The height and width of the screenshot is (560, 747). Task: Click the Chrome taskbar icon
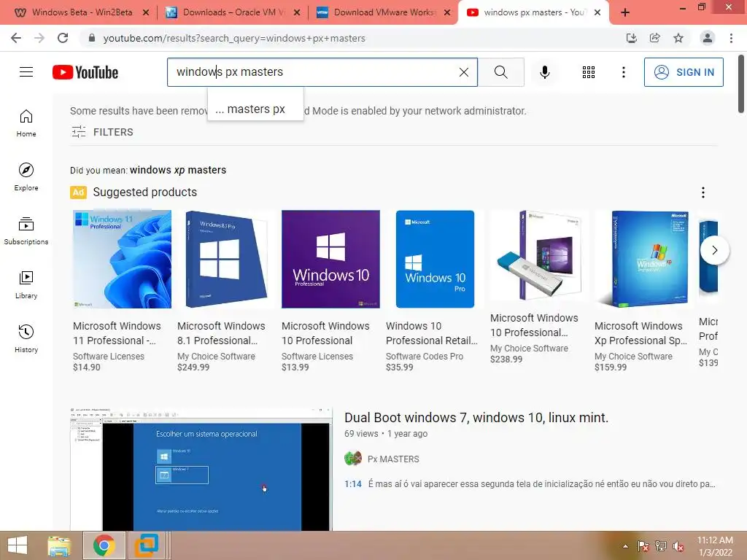[104, 545]
